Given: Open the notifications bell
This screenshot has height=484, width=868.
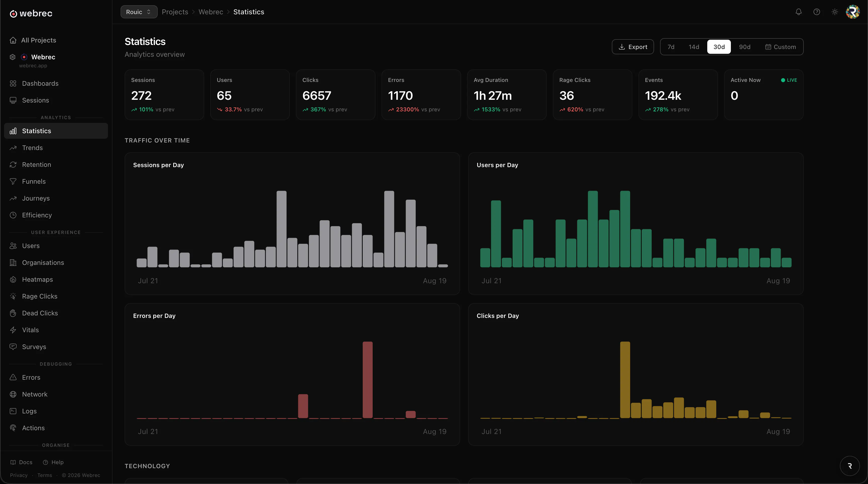Looking at the screenshot, I should click(x=798, y=12).
